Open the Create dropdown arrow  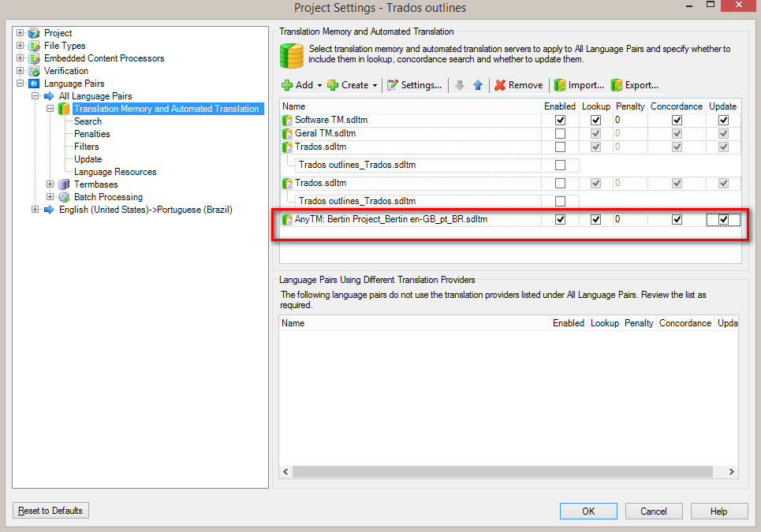coord(375,86)
